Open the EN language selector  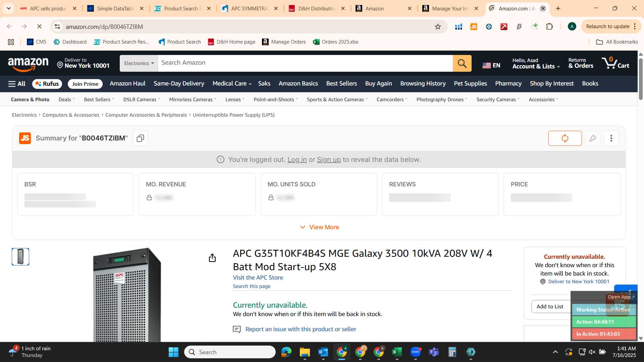click(x=491, y=65)
